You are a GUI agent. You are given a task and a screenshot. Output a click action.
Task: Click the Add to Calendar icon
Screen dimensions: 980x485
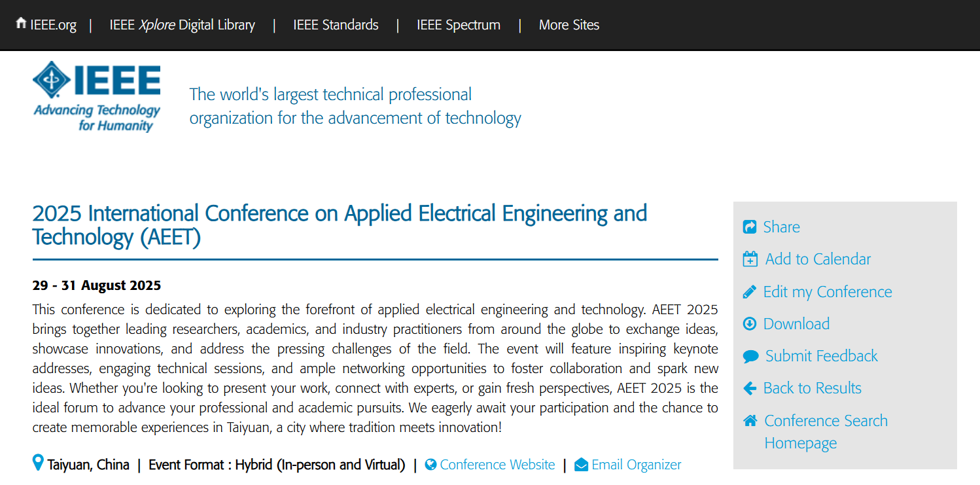750,259
